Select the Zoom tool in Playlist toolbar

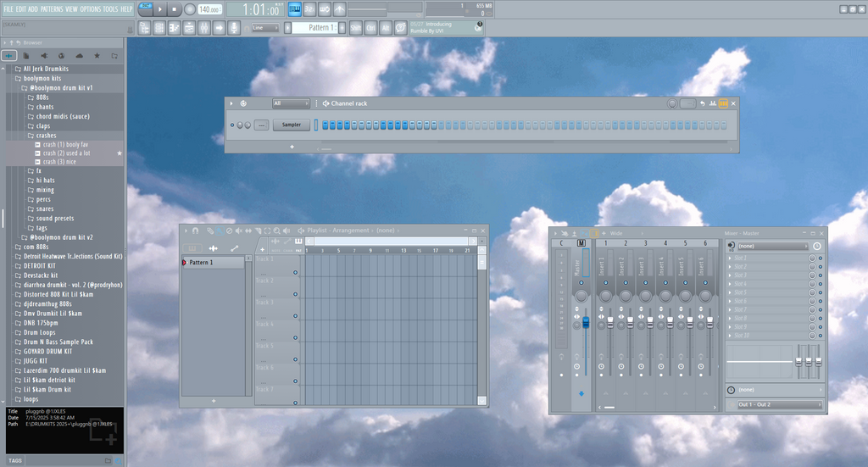point(277,231)
